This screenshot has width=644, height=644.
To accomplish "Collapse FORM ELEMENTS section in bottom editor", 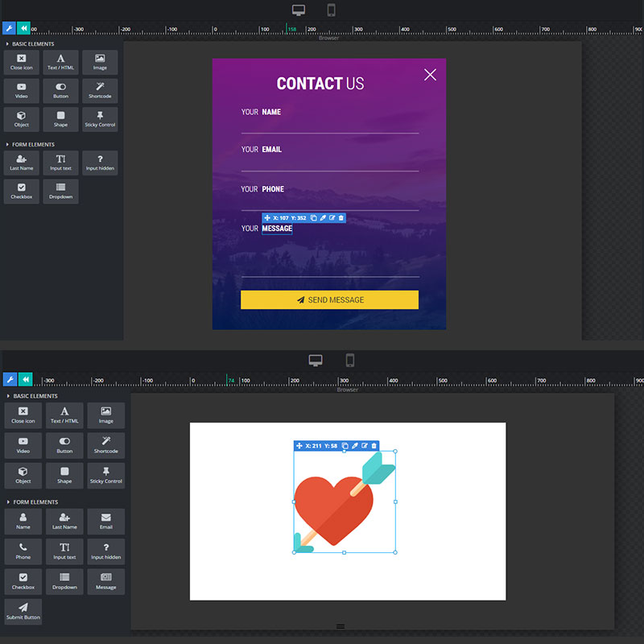I will (x=32, y=502).
